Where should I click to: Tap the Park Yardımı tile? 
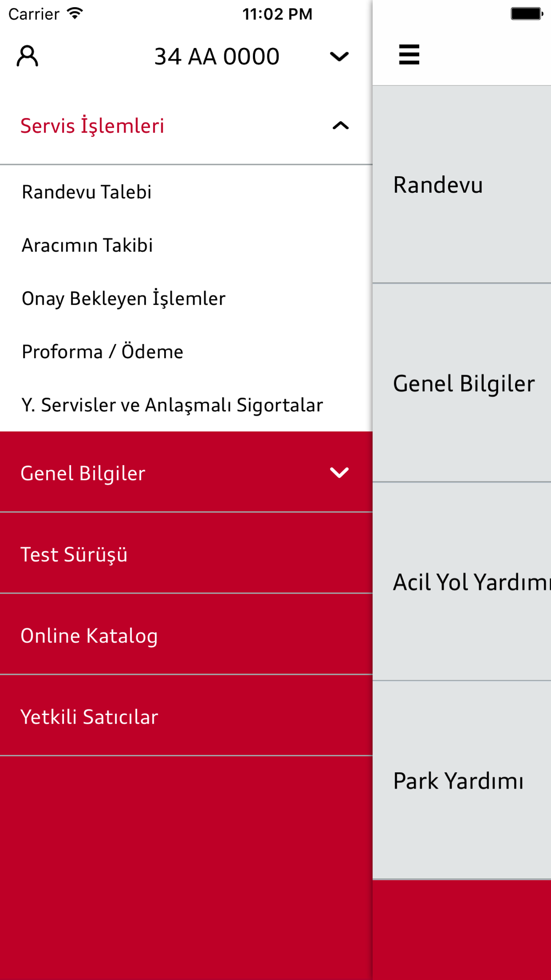pos(462,780)
